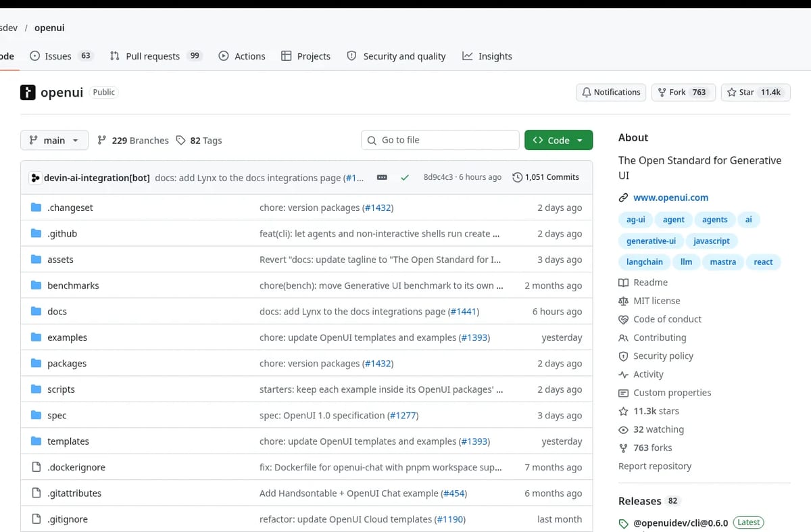Go to Security and quality tab

396,56
